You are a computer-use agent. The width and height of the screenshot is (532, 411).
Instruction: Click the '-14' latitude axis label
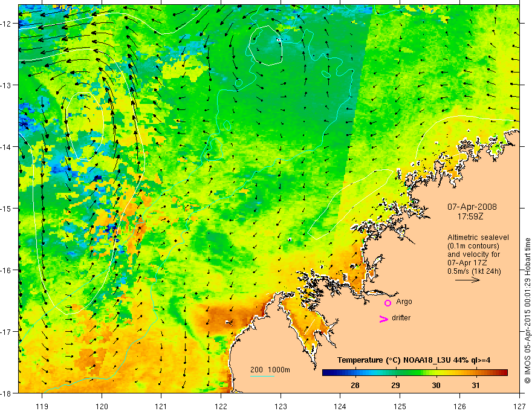(x=6, y=147)
